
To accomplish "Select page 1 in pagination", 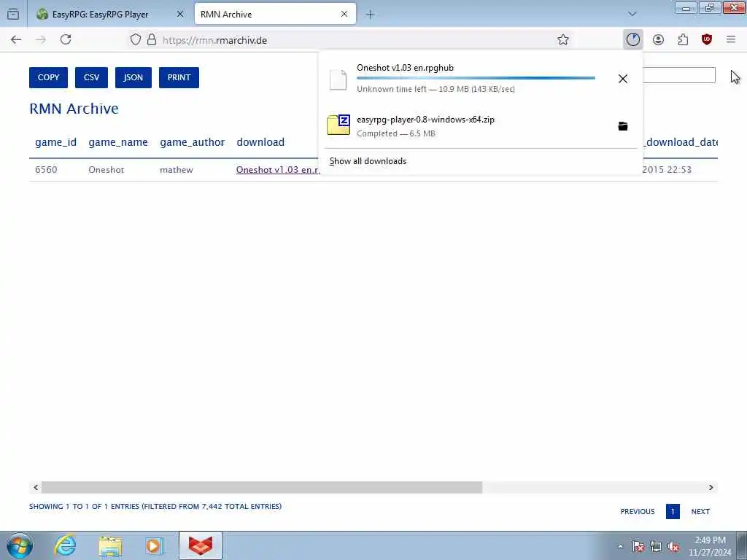I will tap(673, 511).
